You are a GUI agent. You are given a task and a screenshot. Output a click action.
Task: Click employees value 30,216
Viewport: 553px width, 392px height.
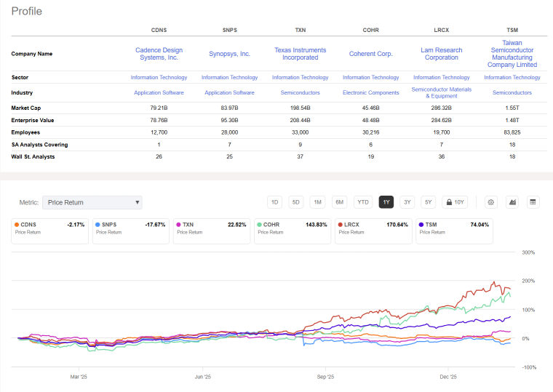[370, 132]
